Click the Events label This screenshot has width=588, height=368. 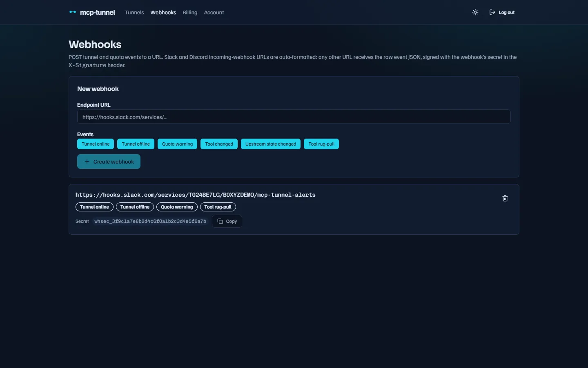tap(85, 134)
